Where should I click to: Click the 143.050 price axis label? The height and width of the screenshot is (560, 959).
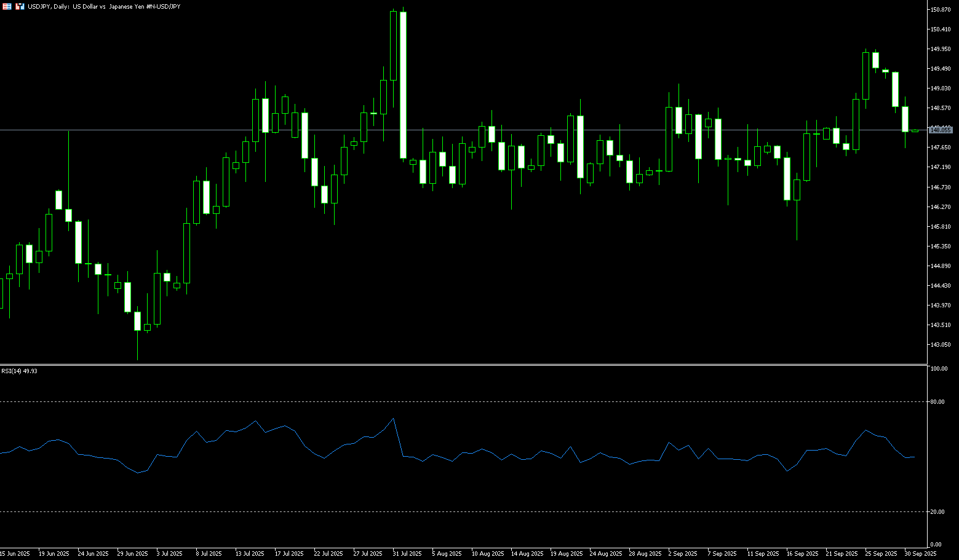coord(941,345)
